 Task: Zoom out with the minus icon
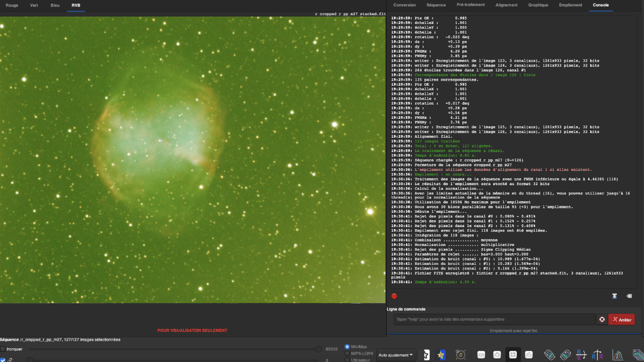(481, 355)
